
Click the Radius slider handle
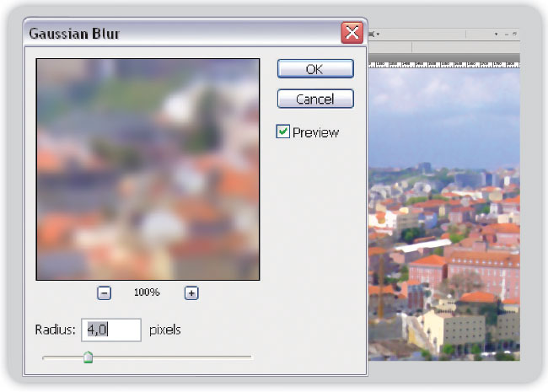(88, 357)
